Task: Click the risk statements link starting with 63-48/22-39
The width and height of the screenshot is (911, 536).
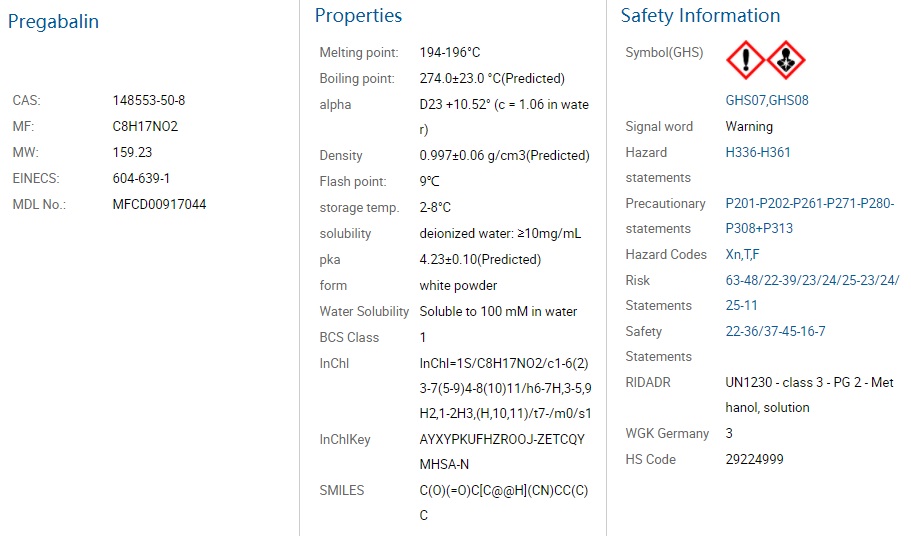Action: [812, 292]
